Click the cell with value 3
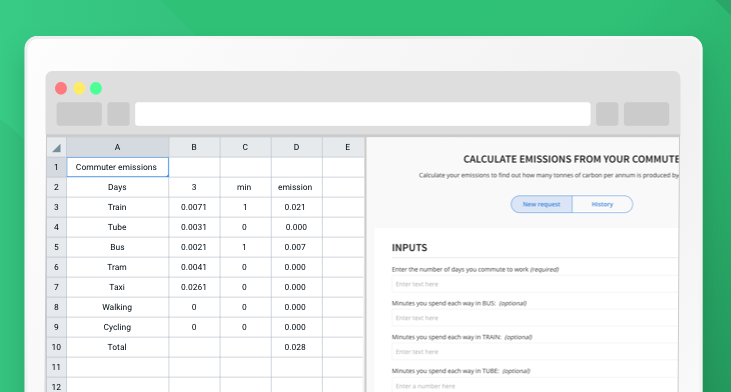Viewport: 731px width, 392px height. pos(194,187)
